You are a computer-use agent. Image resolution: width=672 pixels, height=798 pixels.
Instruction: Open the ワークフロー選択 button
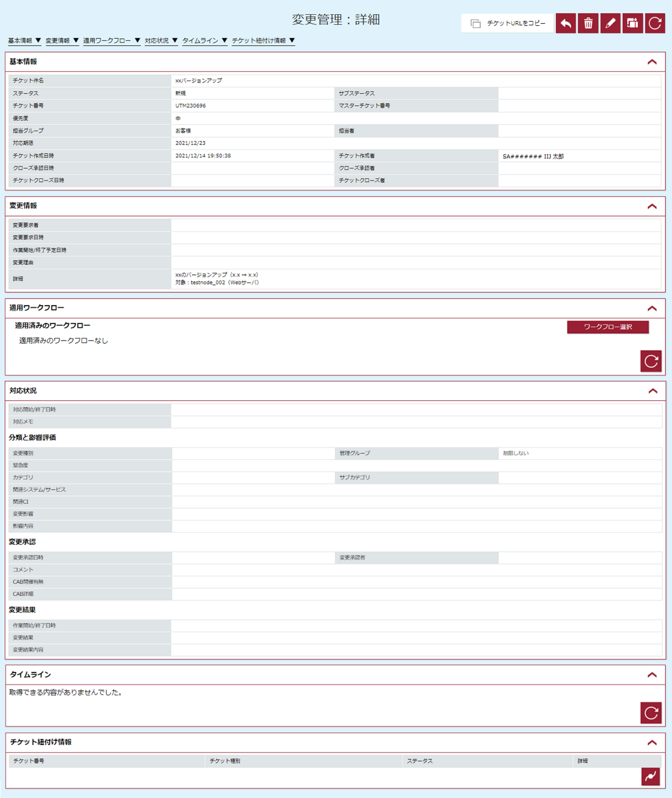[x=608, y=327]
